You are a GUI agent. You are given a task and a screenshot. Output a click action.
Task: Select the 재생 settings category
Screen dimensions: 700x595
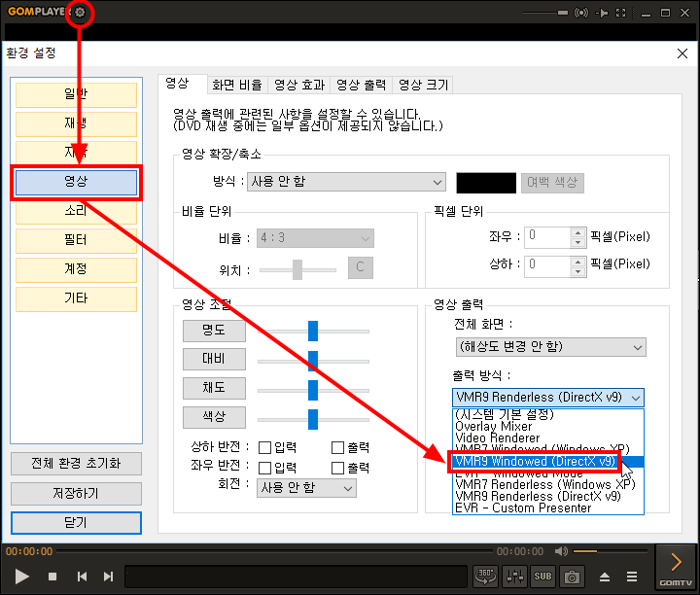(76, 123)
